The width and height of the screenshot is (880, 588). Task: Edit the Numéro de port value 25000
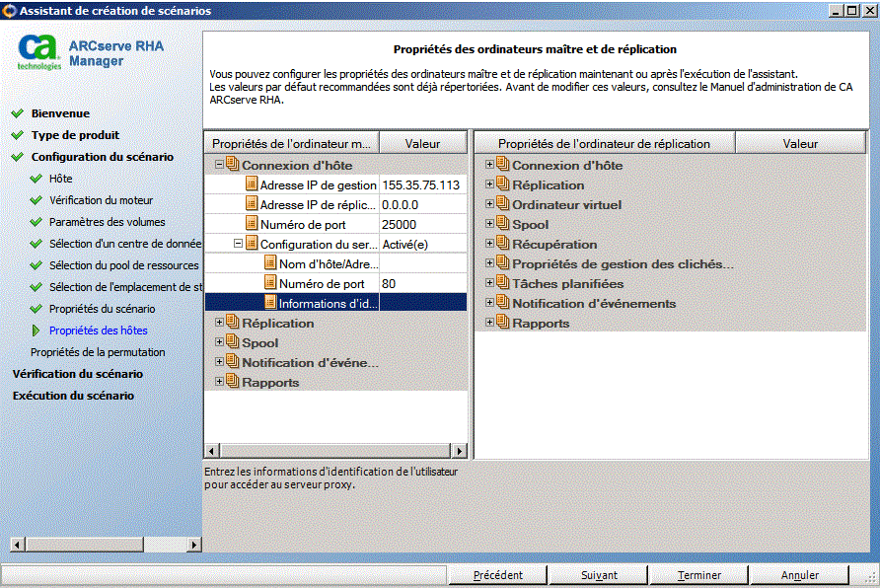(421, 224)
